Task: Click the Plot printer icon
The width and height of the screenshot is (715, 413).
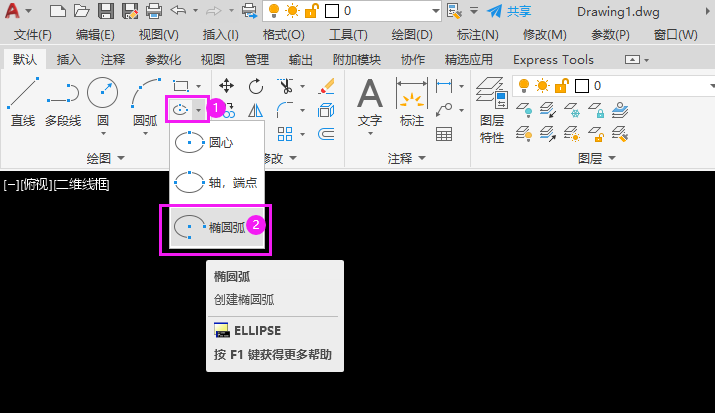Action: tap(154, 10)
